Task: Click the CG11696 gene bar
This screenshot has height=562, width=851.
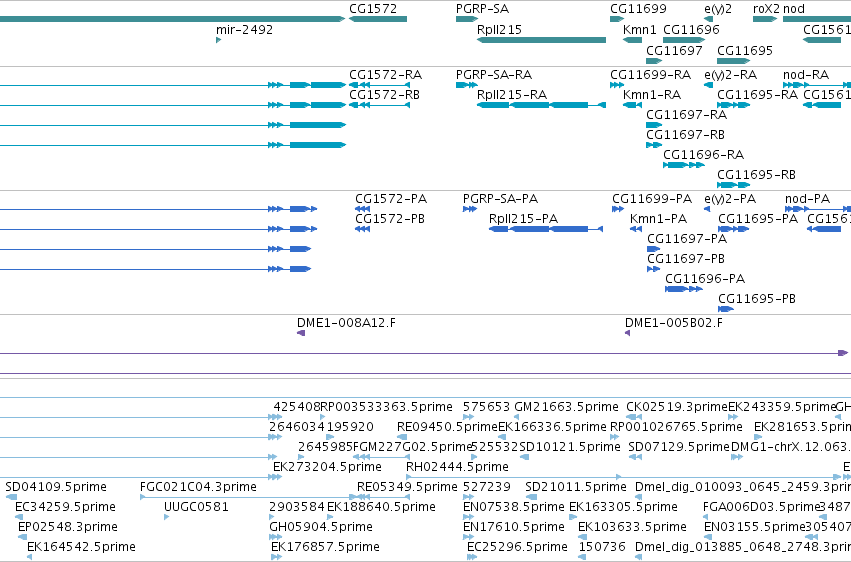Action: (x=684, y=40)
